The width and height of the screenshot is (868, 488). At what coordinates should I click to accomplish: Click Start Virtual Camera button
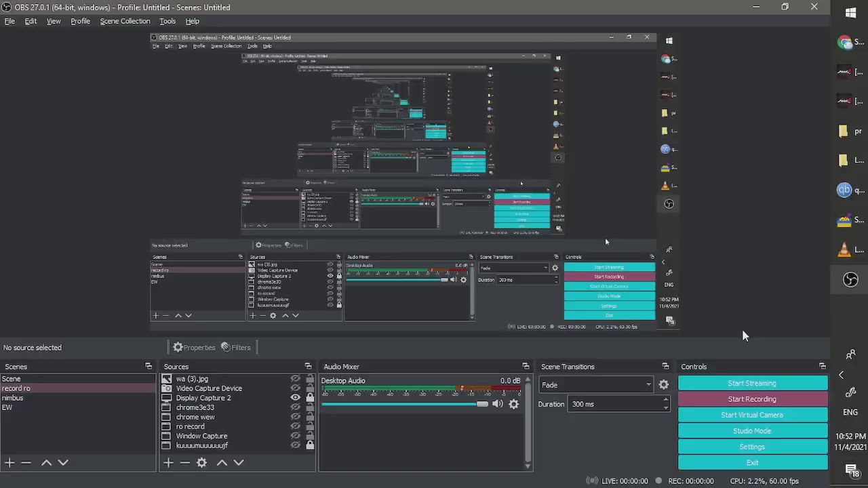pyautogui.click(x=753, y=415)
